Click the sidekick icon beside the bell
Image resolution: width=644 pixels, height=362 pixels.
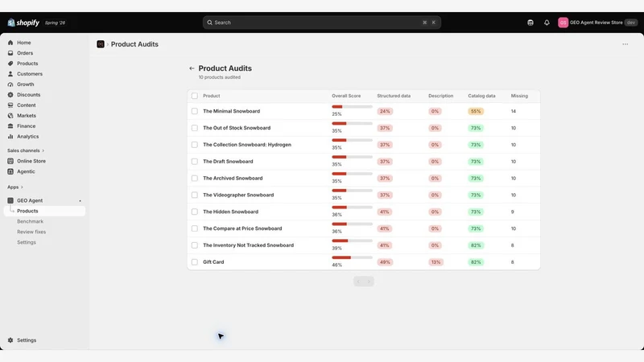click(530, 23)
